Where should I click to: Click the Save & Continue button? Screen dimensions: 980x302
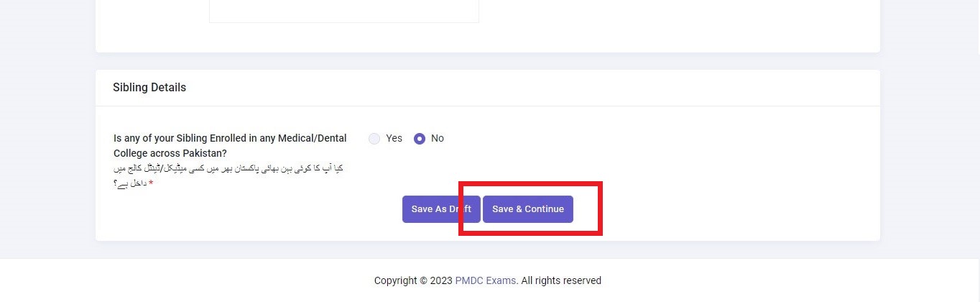(528, 209)
